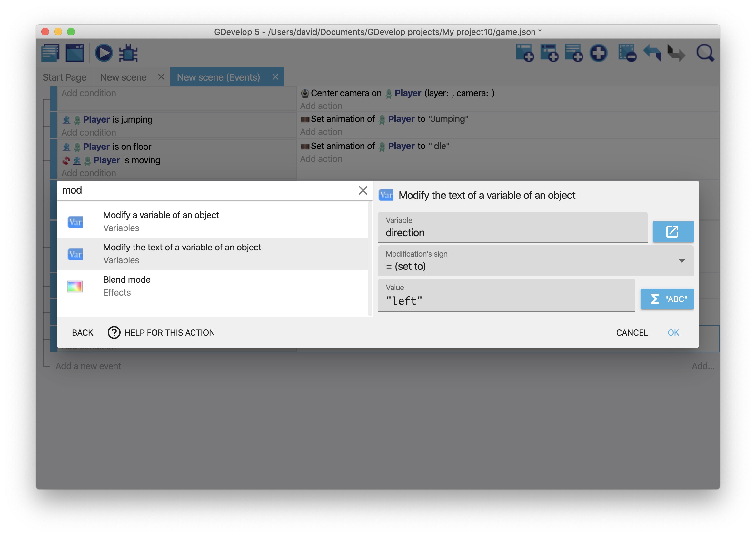756x537 pixels.
Task: Click the redo arrow icon
Action: pos(676,53)
